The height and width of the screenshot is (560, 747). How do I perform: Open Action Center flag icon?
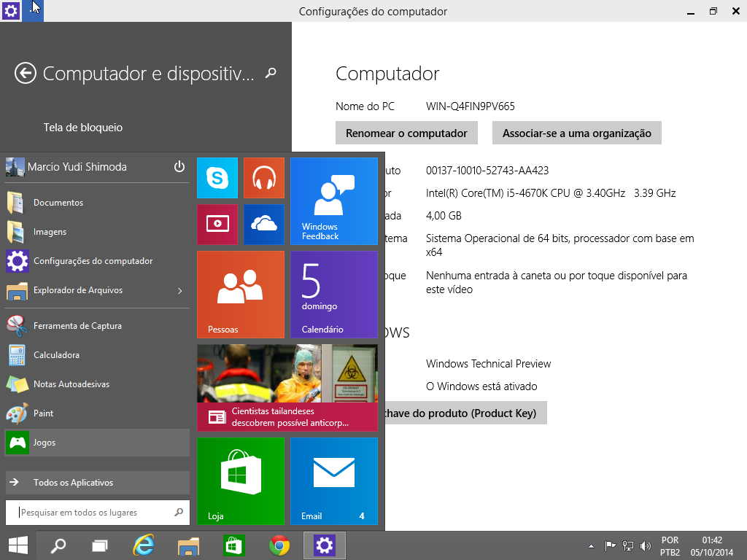tap(610, 546)
